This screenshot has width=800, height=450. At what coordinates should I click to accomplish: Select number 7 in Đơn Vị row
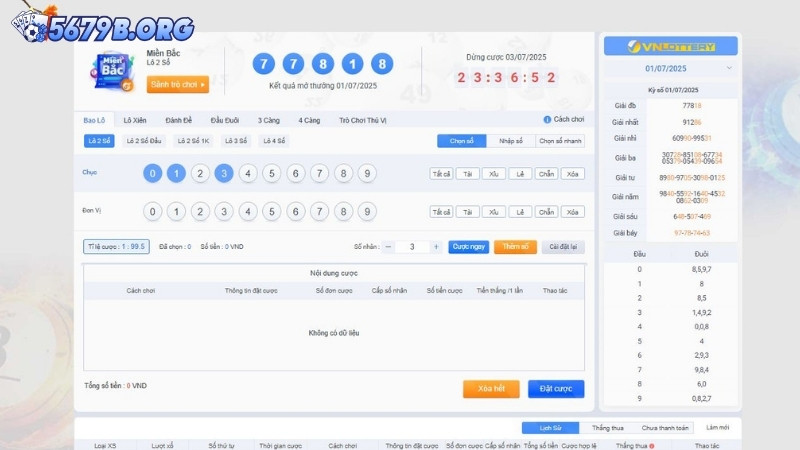coord(319,211)
